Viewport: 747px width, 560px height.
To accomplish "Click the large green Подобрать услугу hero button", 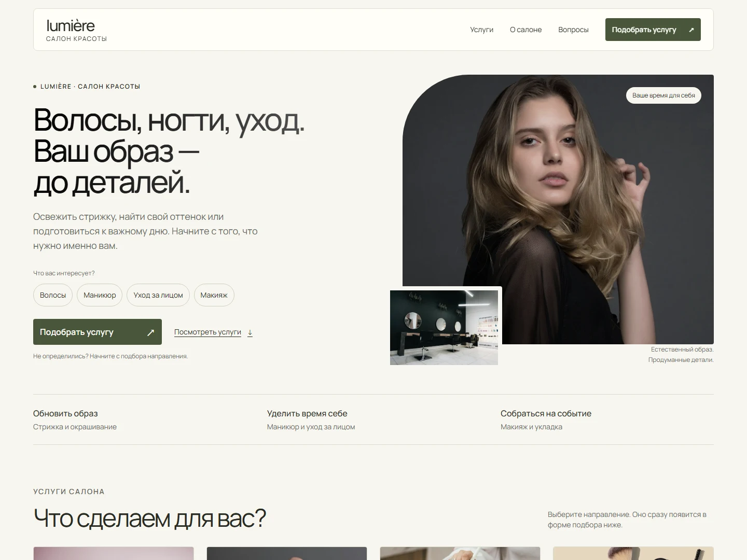I will point(98,332).
